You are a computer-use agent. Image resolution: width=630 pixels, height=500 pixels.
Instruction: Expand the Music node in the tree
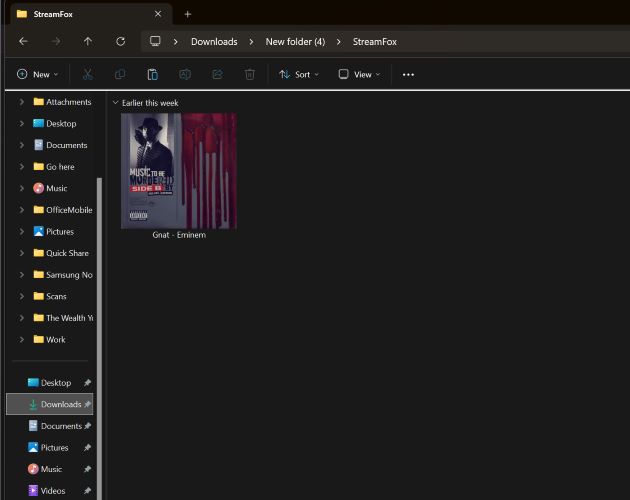click(x=21, y=189)
